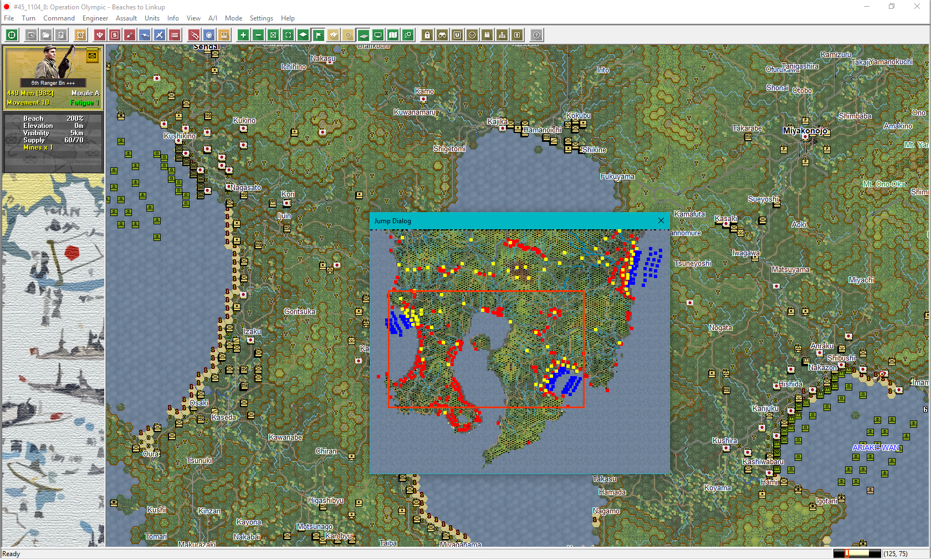Click the green crossed-box toolbar icon
Image resolution: width=931 pixels, height=560 pixels.
(x=273, y=35)
